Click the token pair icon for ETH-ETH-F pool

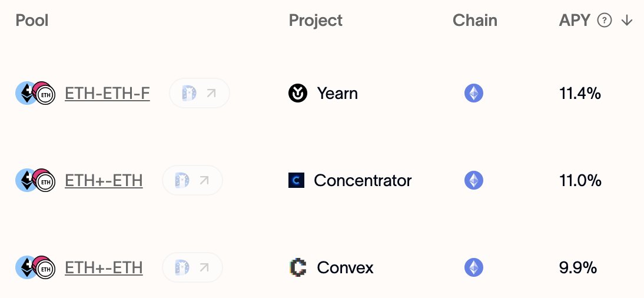[x=35, y=93]
